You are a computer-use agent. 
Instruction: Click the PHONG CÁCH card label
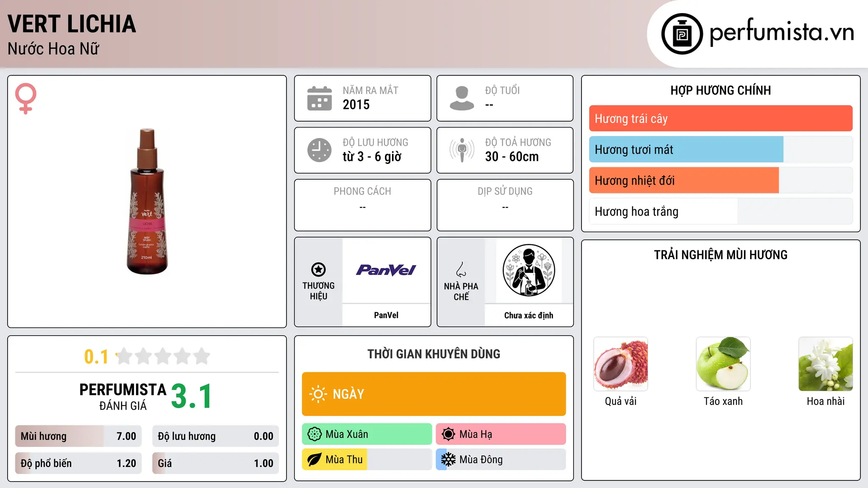pos(362,191)
